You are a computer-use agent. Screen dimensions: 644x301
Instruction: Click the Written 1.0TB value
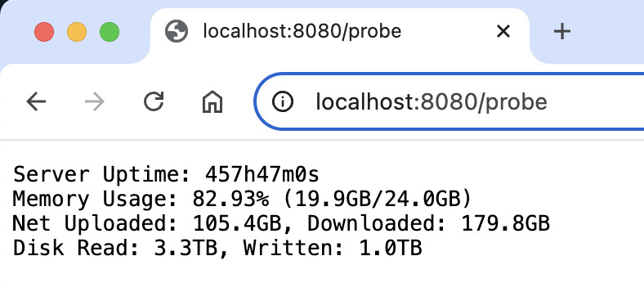(333, 248)
